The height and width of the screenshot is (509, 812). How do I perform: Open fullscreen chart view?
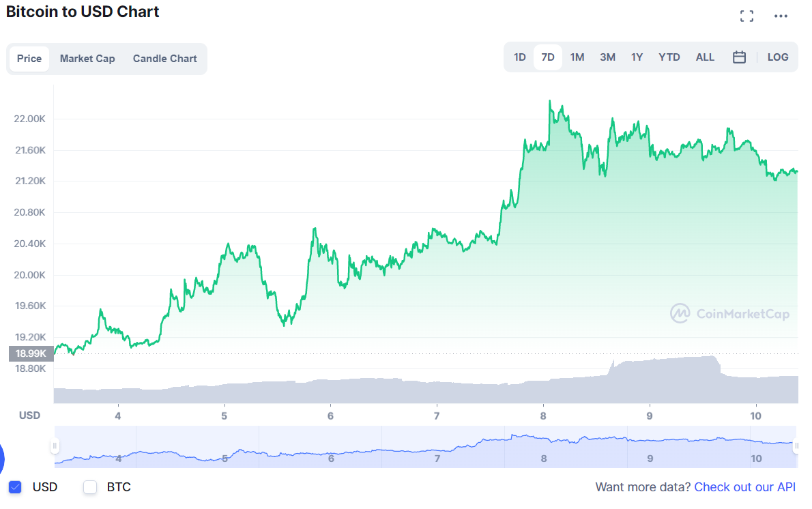pyautogui.click(x=746, y=15)
